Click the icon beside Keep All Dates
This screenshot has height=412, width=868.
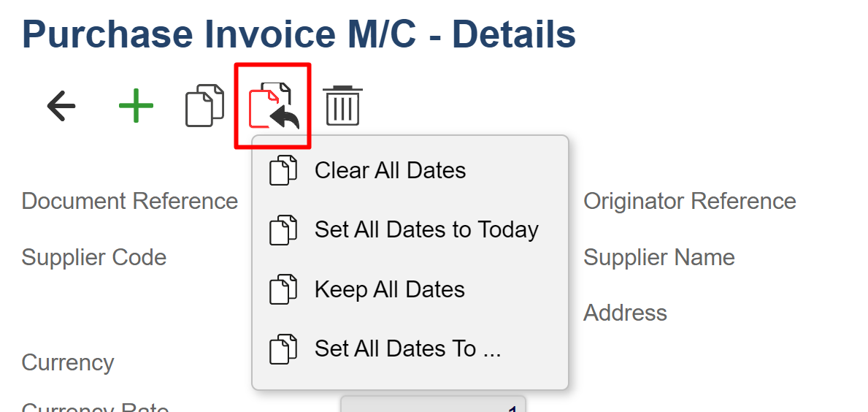point(283,290)
